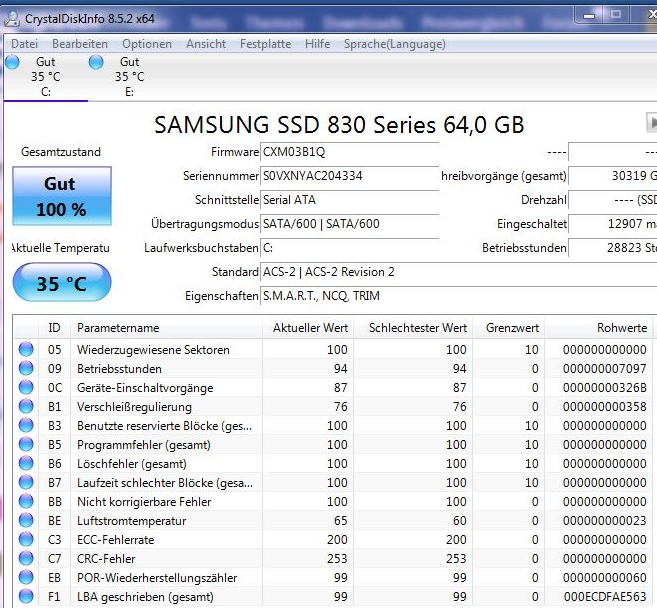This screenshot has width=657, height=608.
Task: Select drive E: tab with Gut status
Action: [x=129, y=77]
